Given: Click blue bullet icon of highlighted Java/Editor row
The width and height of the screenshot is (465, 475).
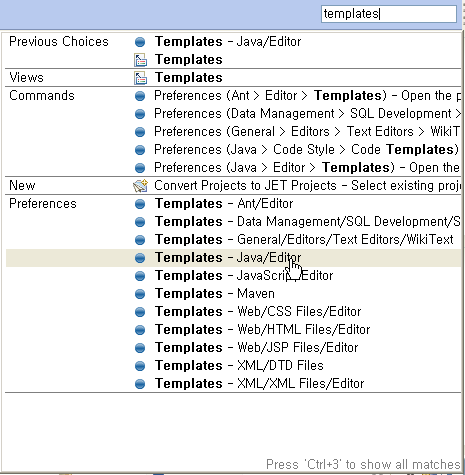Looking at the screenshot, I should click(x=140, y=258).
